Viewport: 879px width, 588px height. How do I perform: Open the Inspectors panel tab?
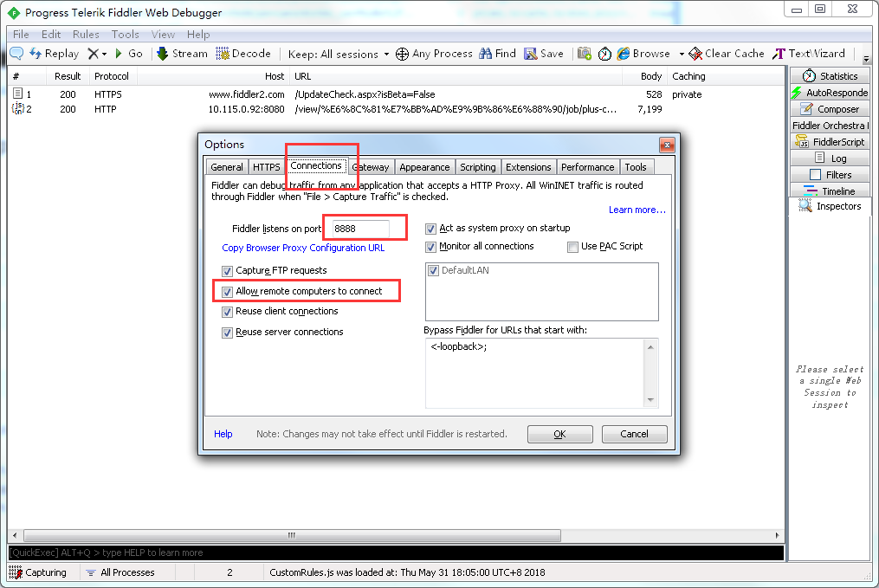831,206
